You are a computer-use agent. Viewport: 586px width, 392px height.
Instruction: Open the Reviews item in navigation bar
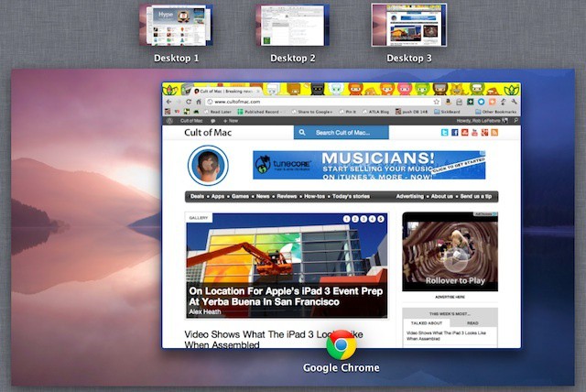[x=288, y=196]
